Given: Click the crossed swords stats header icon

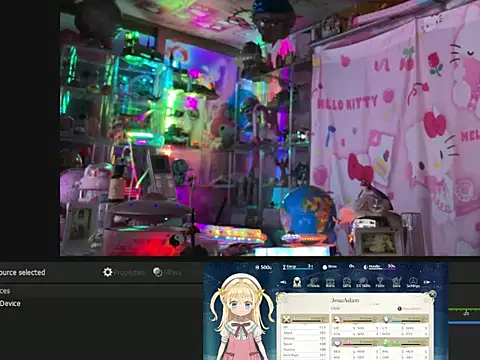Looking at the screenshot, I should [x=286, y=319].
